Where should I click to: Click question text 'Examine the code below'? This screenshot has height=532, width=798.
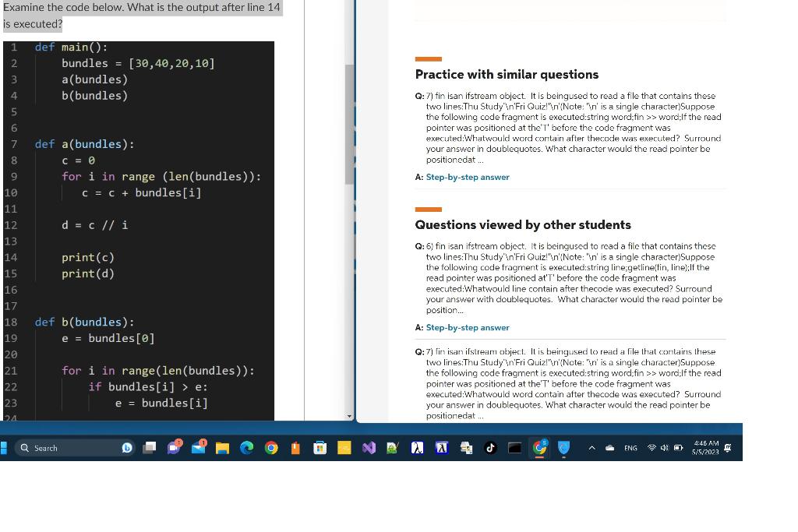(x=142, y=16)
